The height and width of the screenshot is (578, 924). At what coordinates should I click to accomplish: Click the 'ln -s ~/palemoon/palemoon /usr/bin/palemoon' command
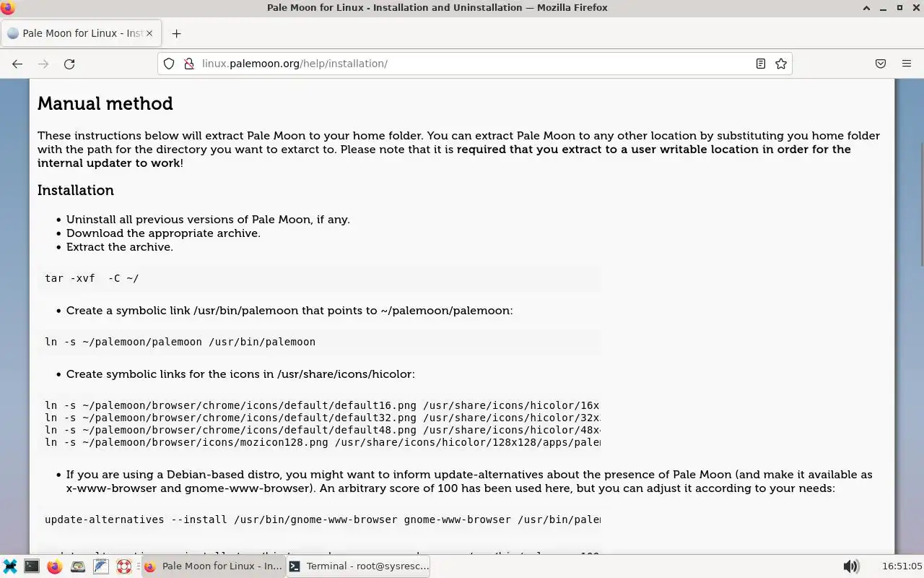180,342
